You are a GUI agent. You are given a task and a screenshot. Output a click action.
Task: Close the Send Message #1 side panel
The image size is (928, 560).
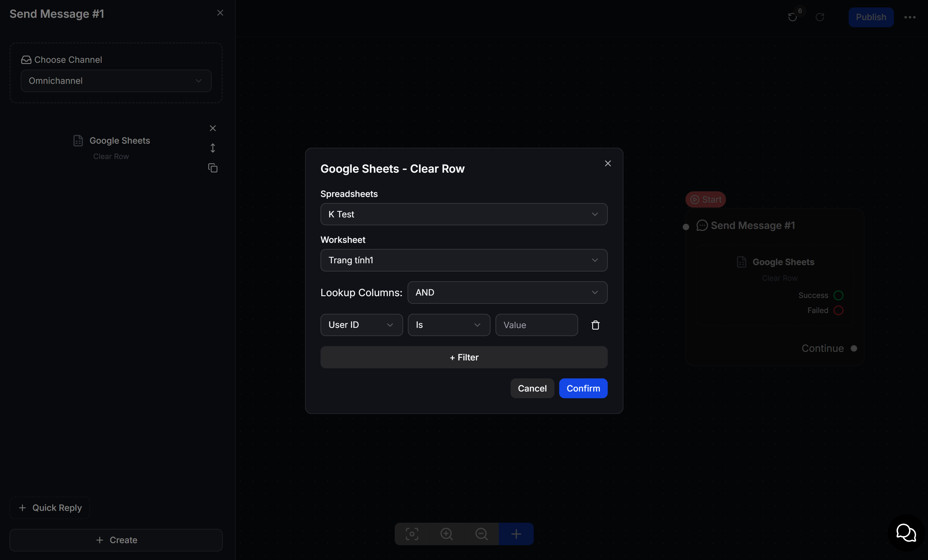coord(220,13)
